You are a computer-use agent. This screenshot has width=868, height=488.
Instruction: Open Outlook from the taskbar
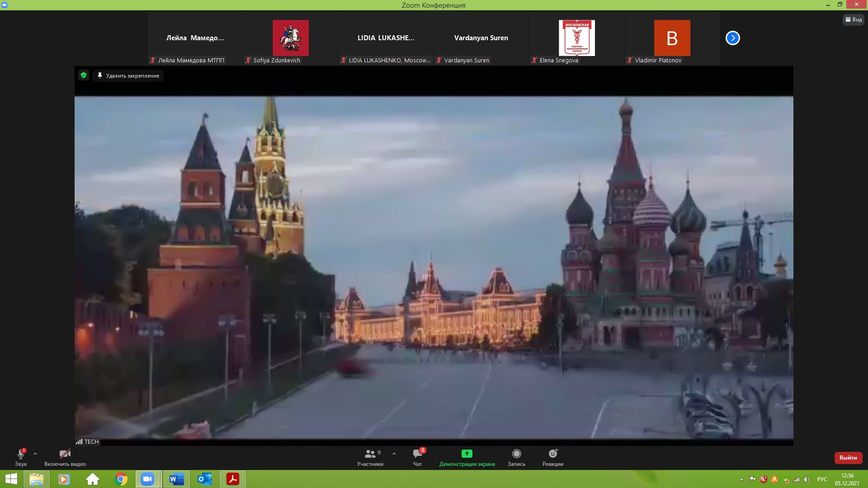(205, 479)
